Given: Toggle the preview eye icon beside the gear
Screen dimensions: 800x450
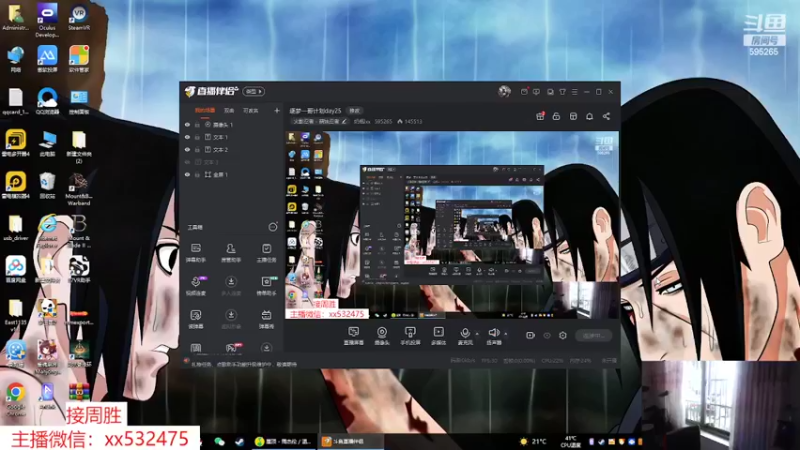Looking at the screenshot, I should (547, 335).
